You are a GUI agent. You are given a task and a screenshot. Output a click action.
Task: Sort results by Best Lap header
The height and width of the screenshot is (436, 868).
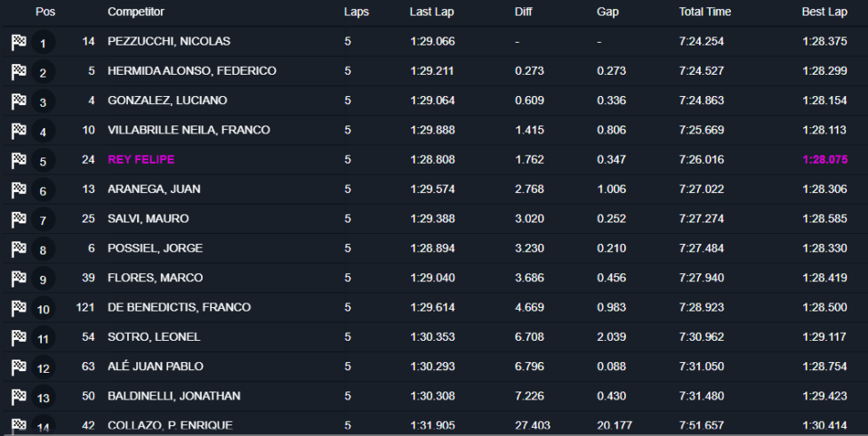tap(824, 12)
